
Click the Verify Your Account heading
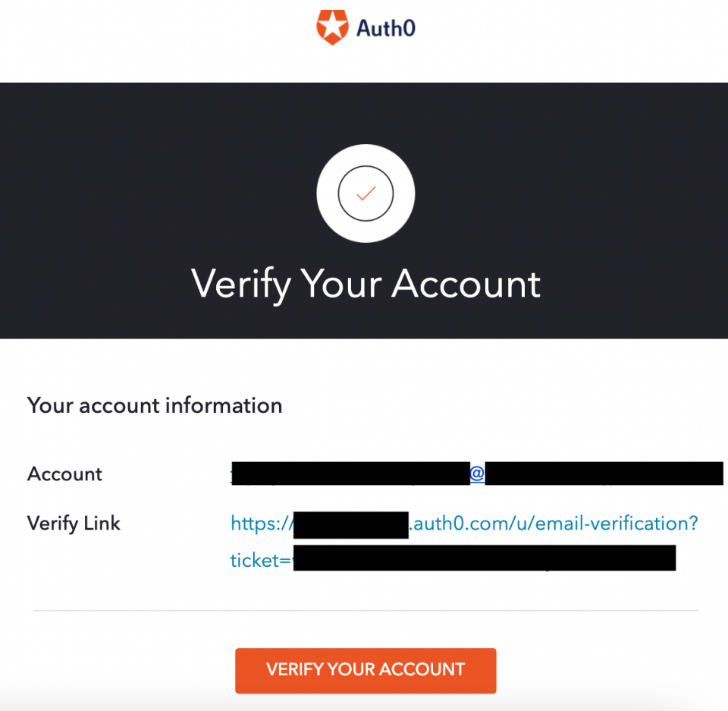pos(366,284)
